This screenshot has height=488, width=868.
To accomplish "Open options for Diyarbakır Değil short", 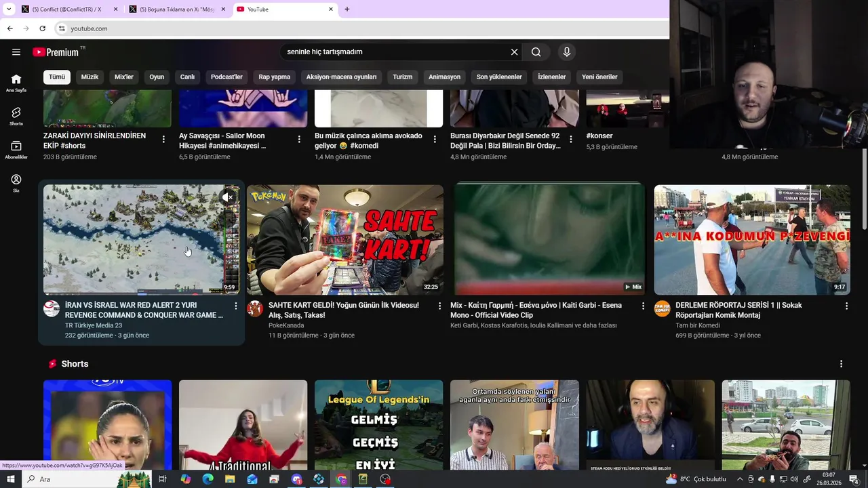I will point(570,139).
